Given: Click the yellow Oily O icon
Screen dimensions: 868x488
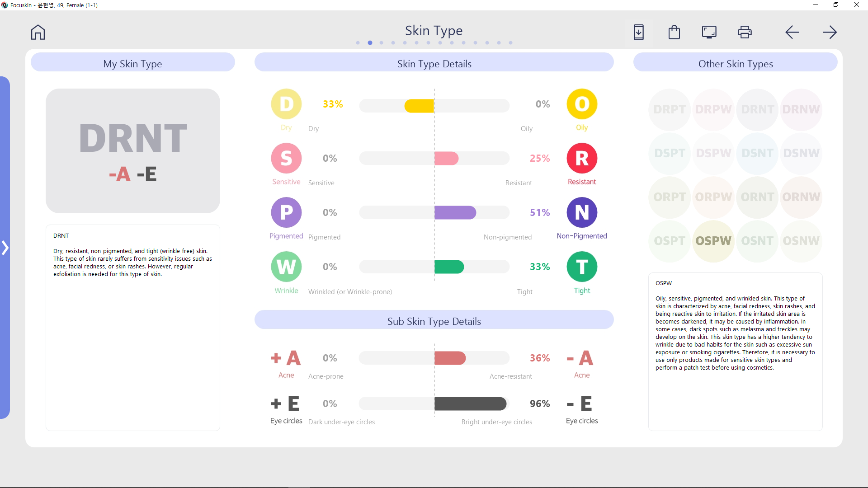Looking at the screenshot, I should tap(582, 104).
